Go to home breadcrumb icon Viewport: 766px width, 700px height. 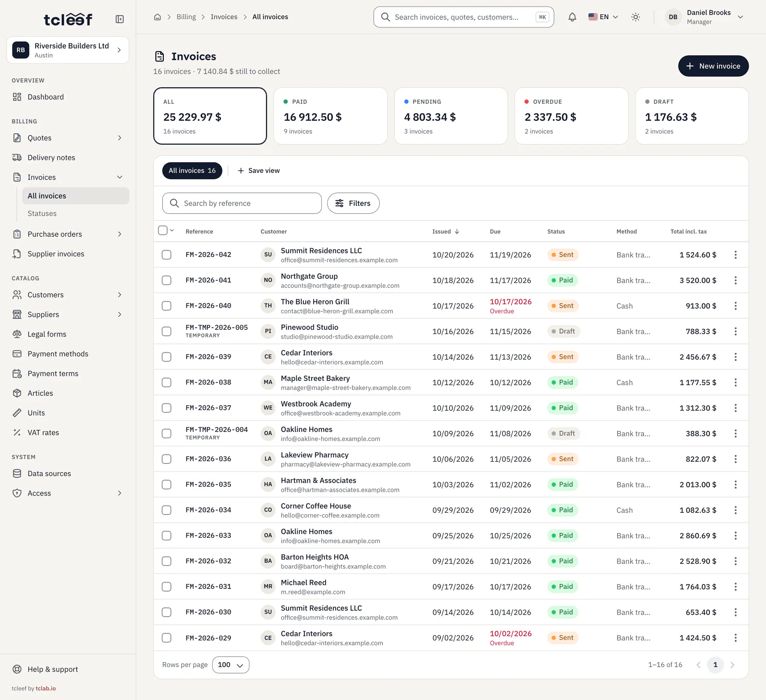[x=157, y=17]
